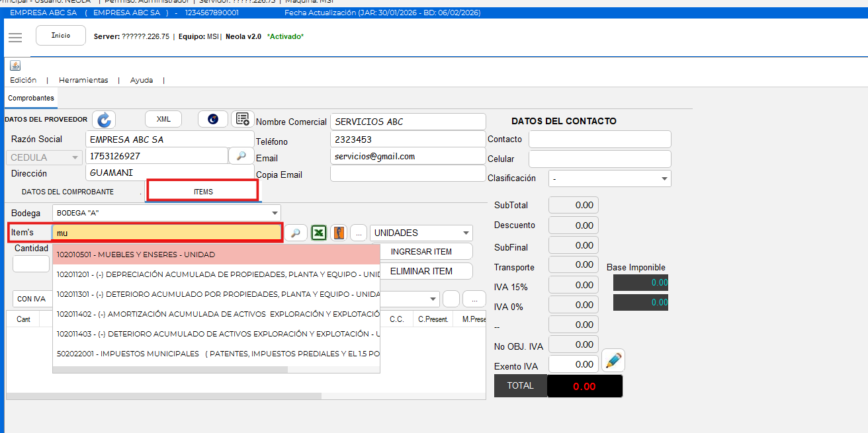This screenshot has height=433, width=868.
Task: Click the blue refresh arrow icon
Action: pos(104,120)
